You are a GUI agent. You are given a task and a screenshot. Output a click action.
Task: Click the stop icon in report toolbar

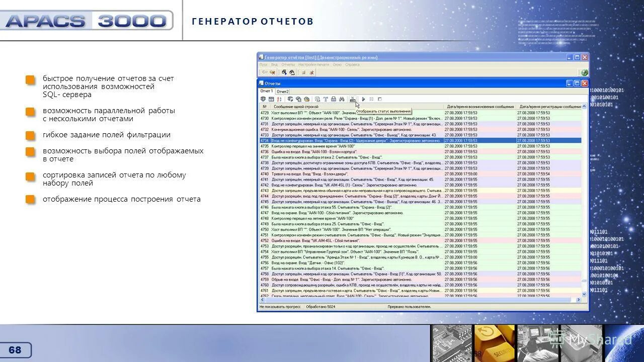coord(379,99)
